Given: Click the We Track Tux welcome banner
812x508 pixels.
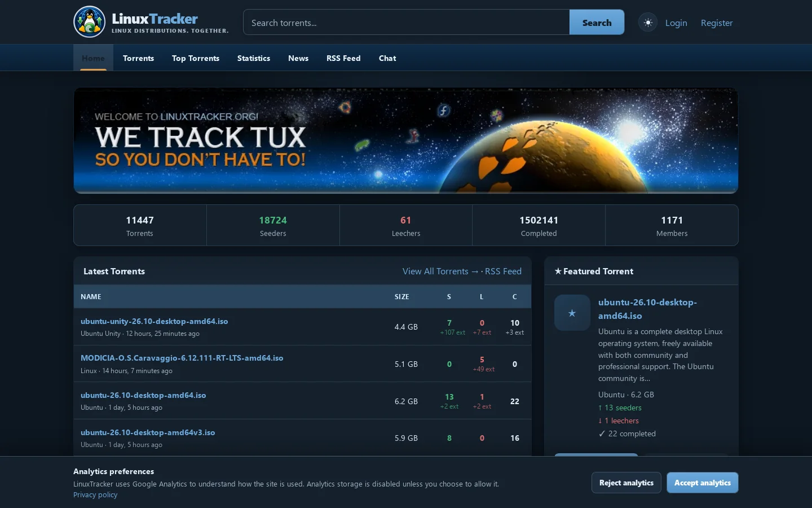Looking at the screenshot, I should pos(406,141).
